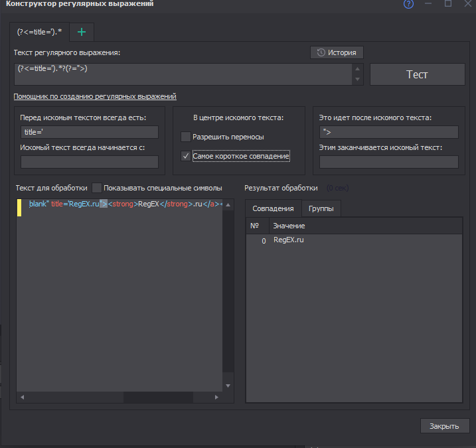The image size is (476, 448).
Task: Enable Разрешить переносы checkbox
Action: 186,137
